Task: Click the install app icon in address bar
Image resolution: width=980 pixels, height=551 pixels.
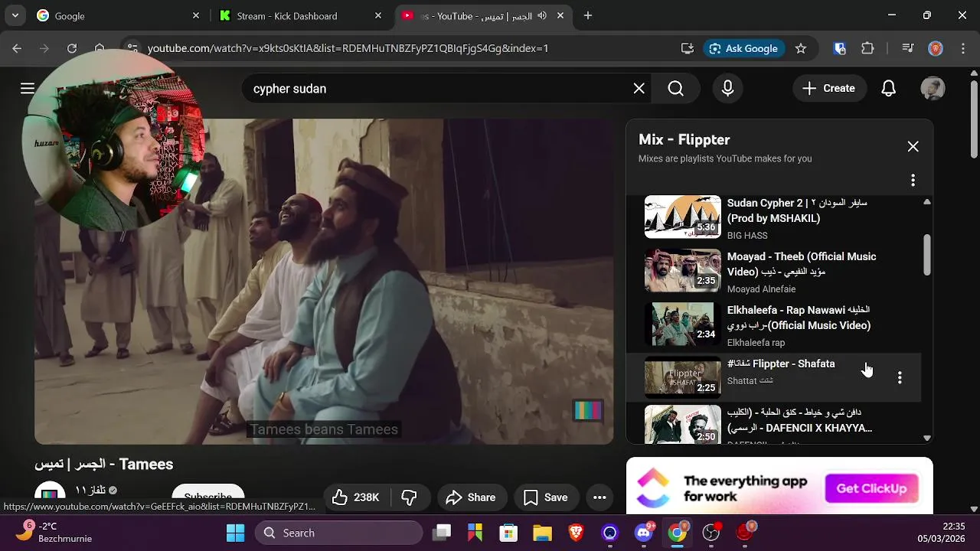Action: (688, 48)
